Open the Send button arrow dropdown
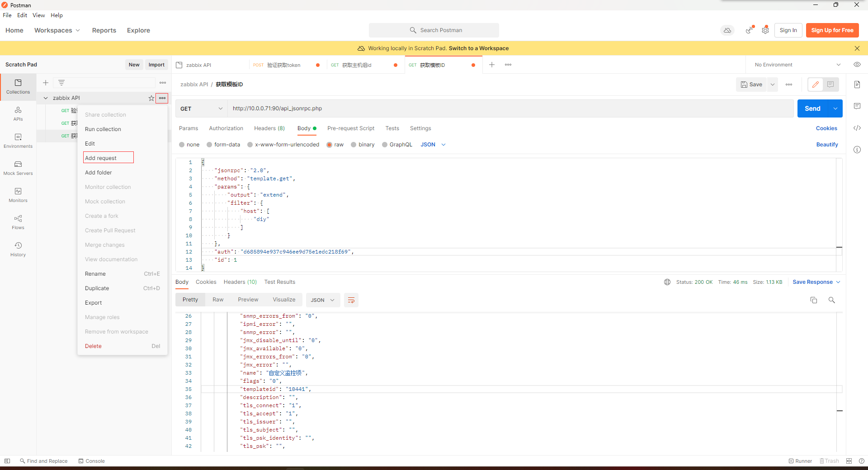This screenshot has height=470, width=868. coord(835,108)
